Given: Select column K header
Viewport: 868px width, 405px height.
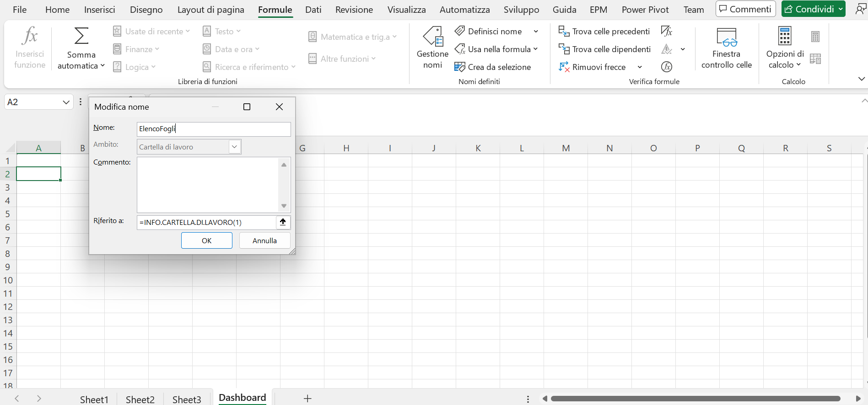Looking at the screenshot, I should [478, 148].
